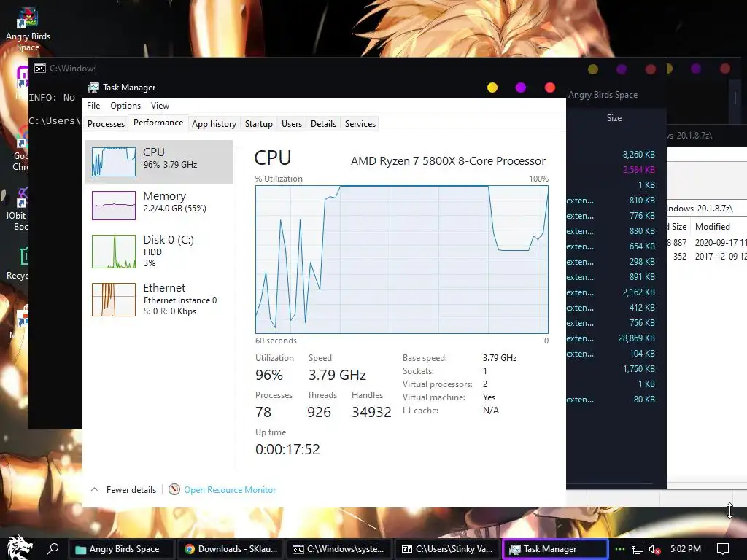This screenshot has width=747, height=560.
Task: Click the Resource Monitor gauge icon
Action: pyautogui.click(x=174, y=489)
